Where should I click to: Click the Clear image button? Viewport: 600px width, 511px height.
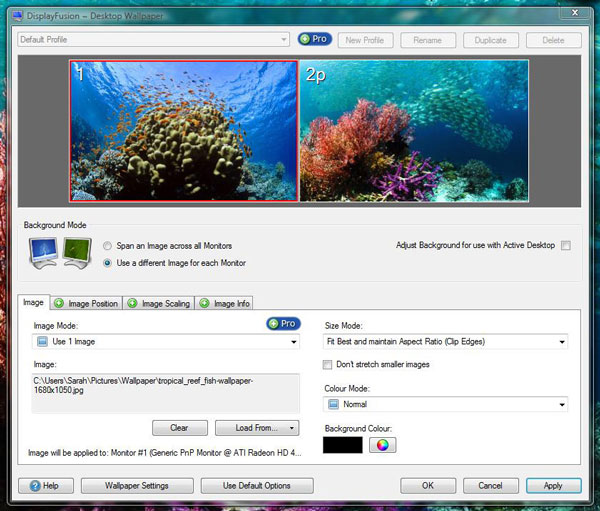coord(179,428)
